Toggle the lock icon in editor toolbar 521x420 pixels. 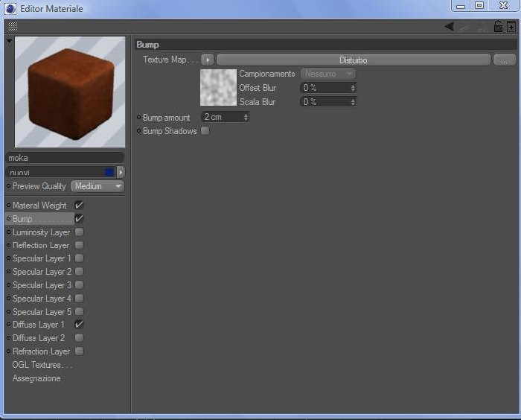pos(498,26)
